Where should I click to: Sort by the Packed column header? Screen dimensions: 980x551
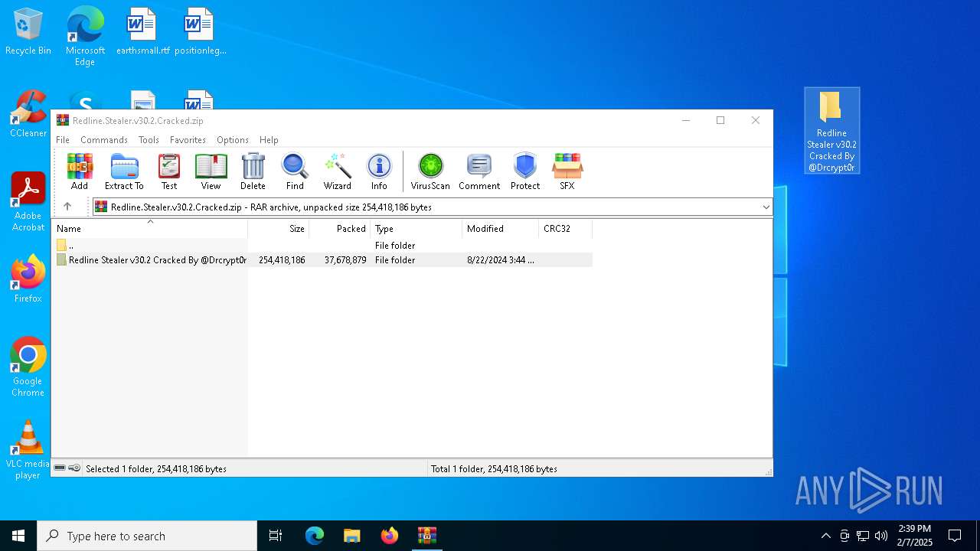point(340,228)
